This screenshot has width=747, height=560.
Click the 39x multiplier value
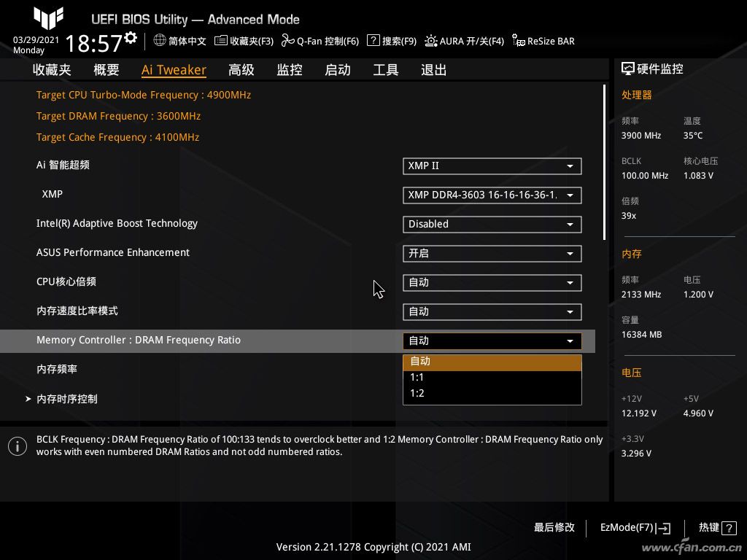coord(629,216)
